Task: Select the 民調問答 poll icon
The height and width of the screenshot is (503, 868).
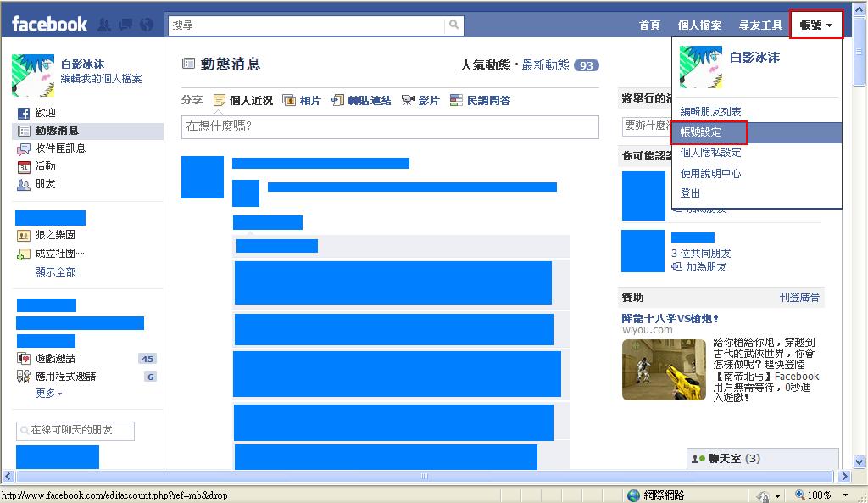Action: click(456, 100)
